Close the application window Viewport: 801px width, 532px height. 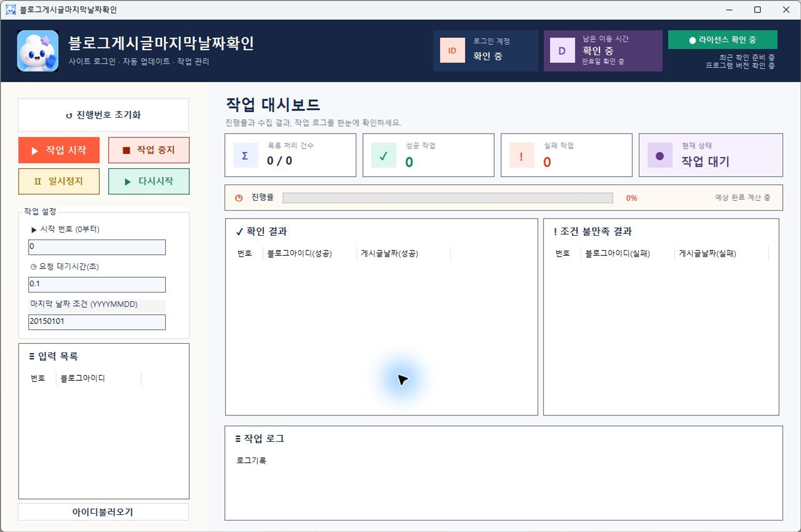[x=786, y=10]
